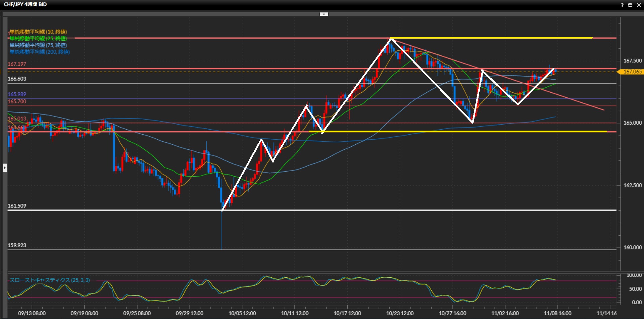Expand the top toolbar dropdown arrow
Screen dimensions: 644x319
point(324,14)
